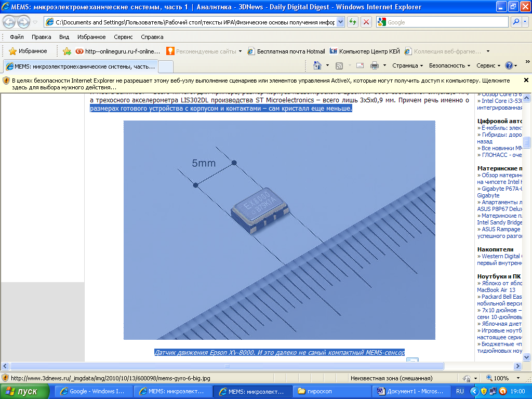Open Ё-мобиль sidebar link
Viewport: 532px width, 399px height.
point(501,128)
